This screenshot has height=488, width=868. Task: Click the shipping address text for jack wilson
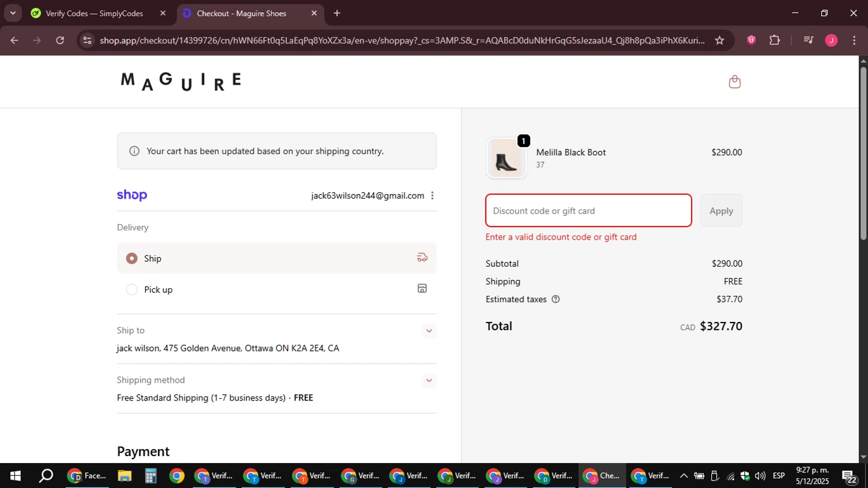tap(228, 348)
